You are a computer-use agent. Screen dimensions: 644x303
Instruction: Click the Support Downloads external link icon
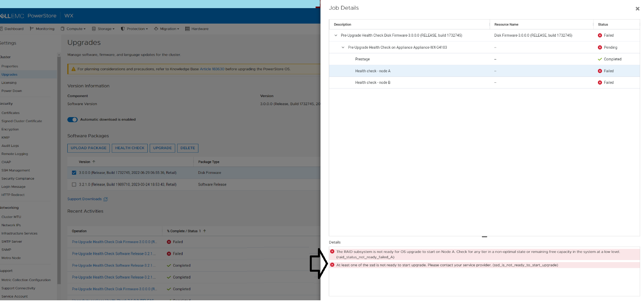(106, 199)
